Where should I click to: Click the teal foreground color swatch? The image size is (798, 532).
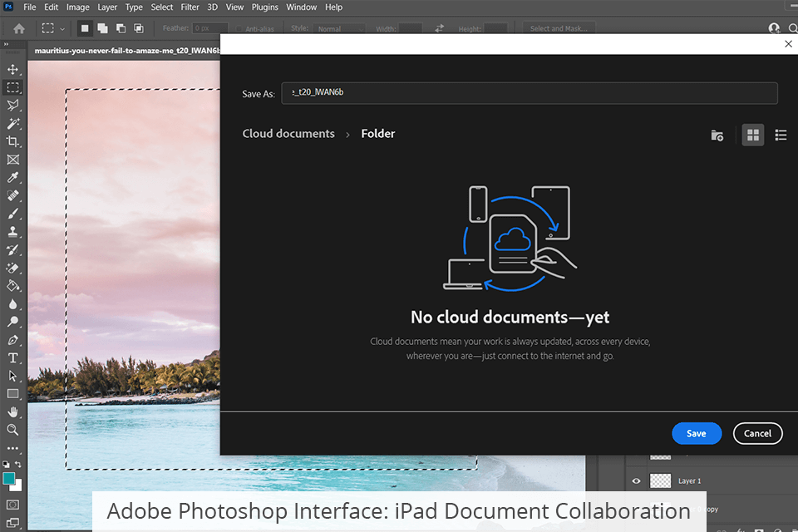[x=9, y=478]
